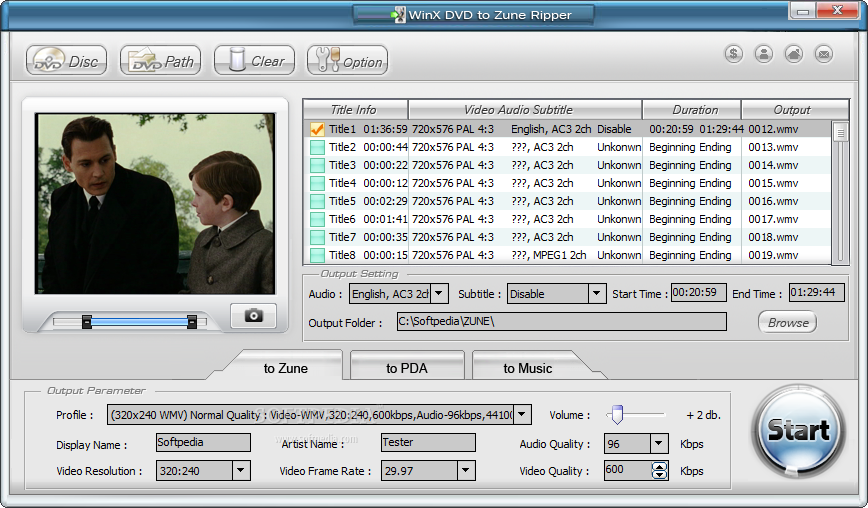
Task: Click the Title5 length 00:02:29
Action: [385, 201]
